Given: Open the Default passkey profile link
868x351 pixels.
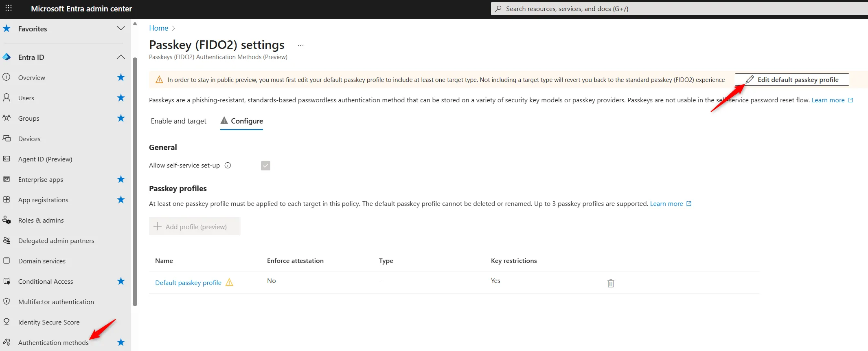Looking at the screenshot, I should [x=188, y=283].
